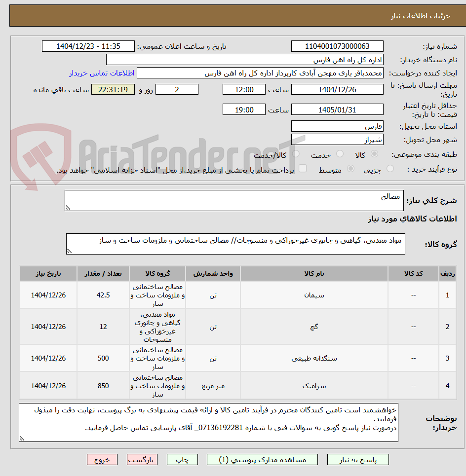
Task: Select the 'کالا' radio button
Action: 375,154
